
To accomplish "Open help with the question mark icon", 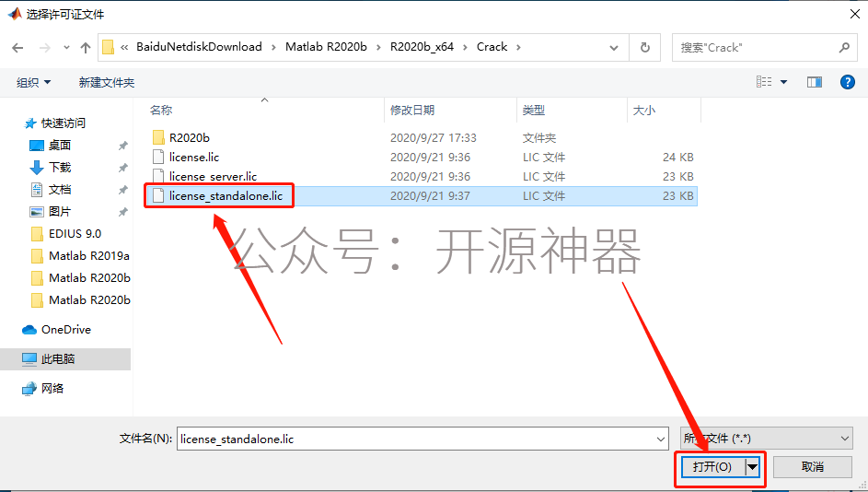I will point(848,82).
